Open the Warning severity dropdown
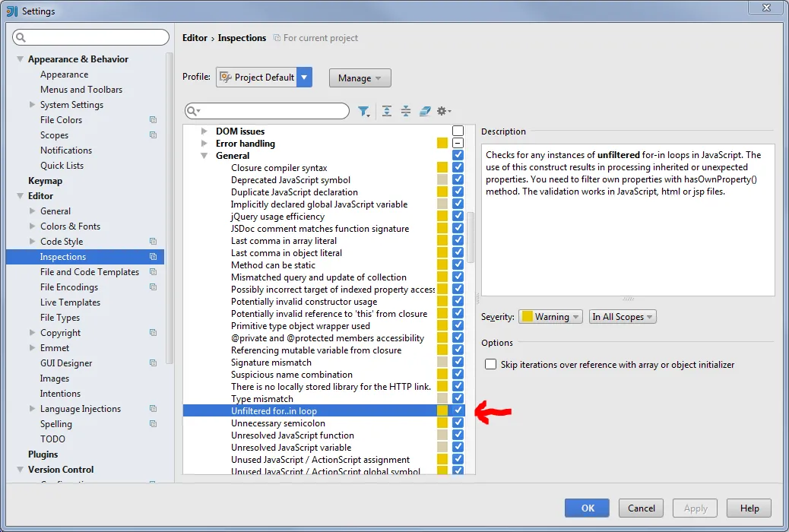 (x=550, y=317)
